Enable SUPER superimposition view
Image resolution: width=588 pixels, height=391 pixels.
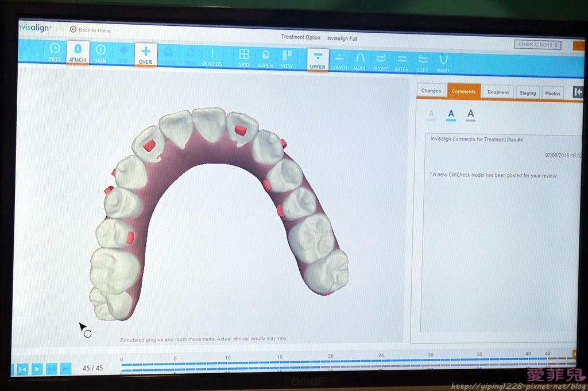pos(265,59)
